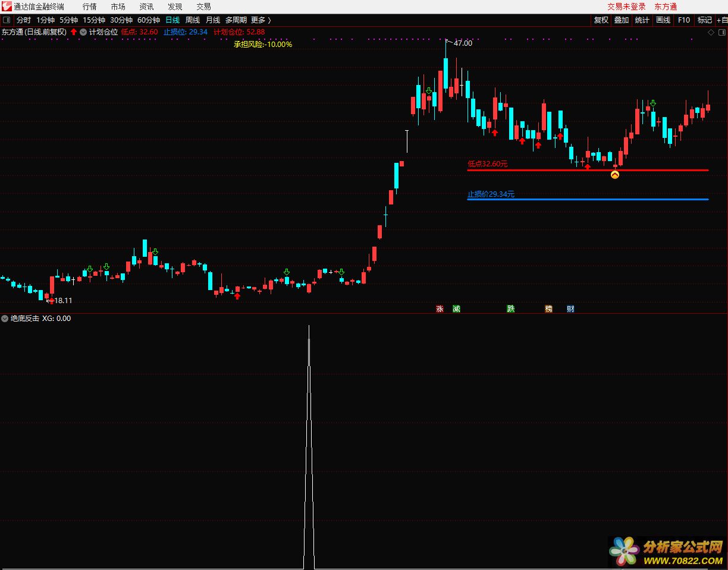
Task: Open the F10 company info
Action: 684,20
